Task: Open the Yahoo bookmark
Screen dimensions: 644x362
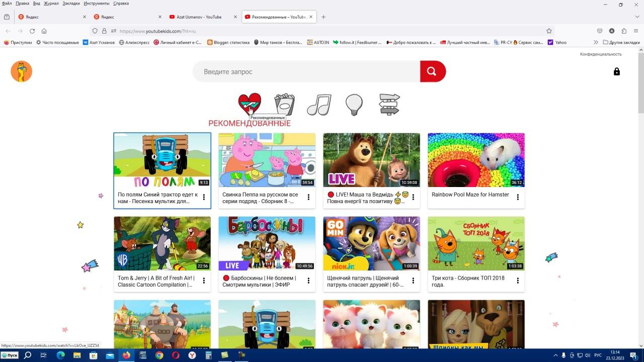Action: [557, 42]
